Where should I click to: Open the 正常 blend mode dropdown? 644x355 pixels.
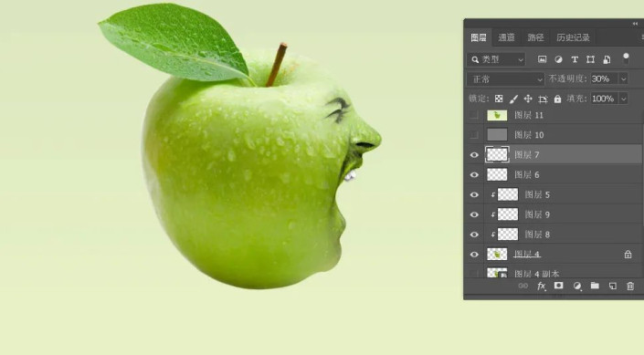click(505, 78)
